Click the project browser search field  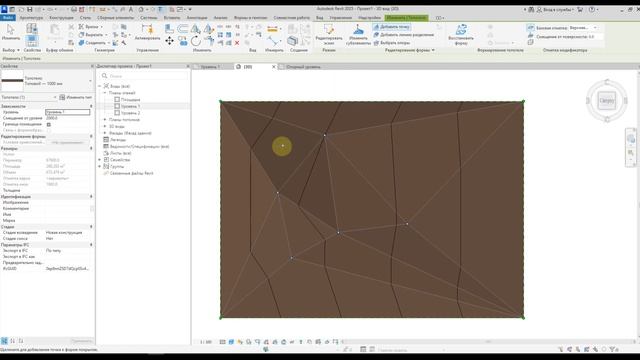click(144, 76)
